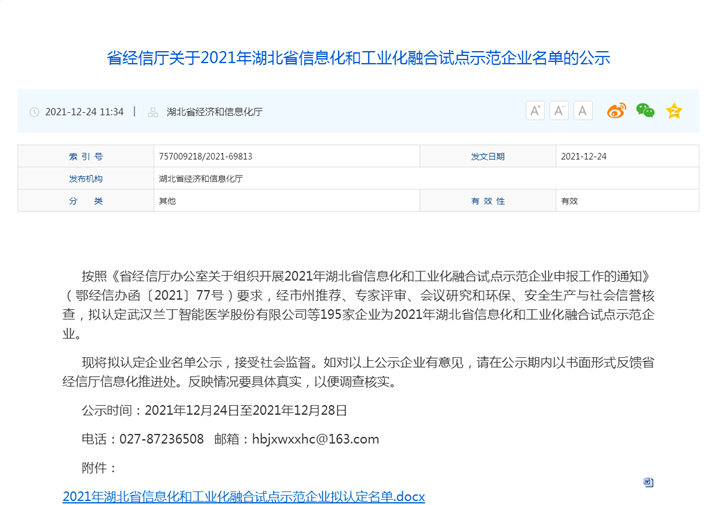Click the article title heading
716x505 pixels.
(x=358, y=58)
